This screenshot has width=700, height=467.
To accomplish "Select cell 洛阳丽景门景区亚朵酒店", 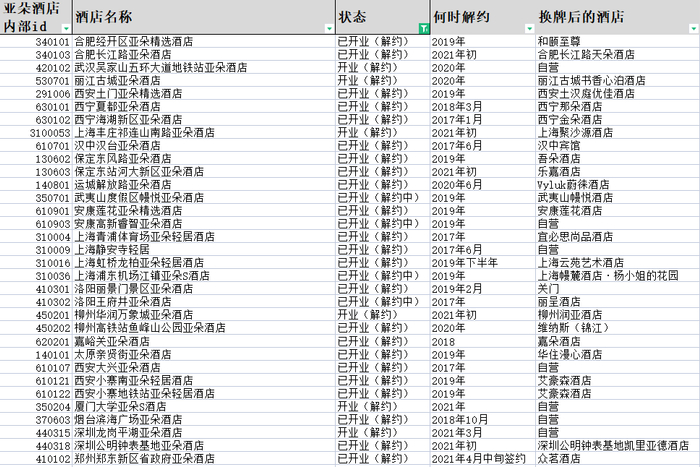I will (x=204, y=288).
